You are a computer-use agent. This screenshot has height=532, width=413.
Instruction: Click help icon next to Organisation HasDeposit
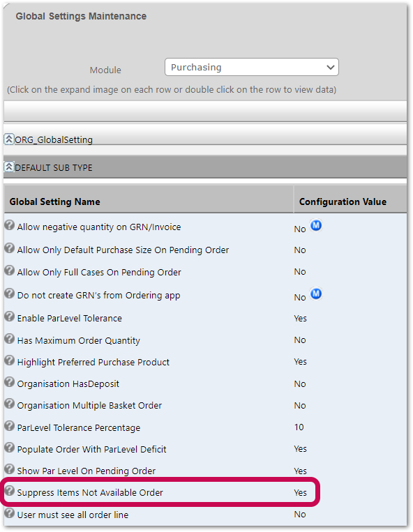(x=10, y=382)
